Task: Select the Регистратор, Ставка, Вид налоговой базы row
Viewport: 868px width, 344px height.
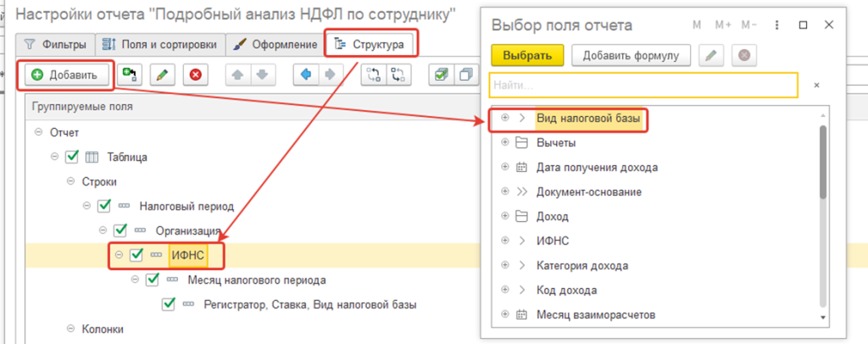Action: pos(252,304)
